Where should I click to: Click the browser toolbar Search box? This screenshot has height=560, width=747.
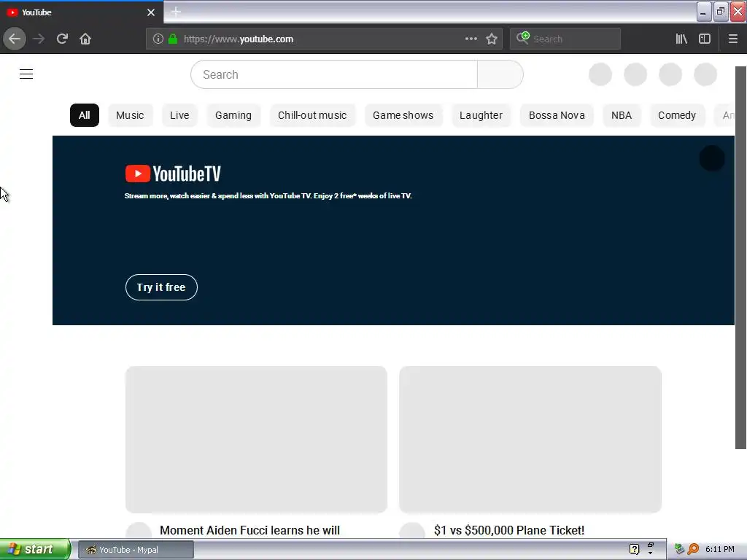coord(565,39)
